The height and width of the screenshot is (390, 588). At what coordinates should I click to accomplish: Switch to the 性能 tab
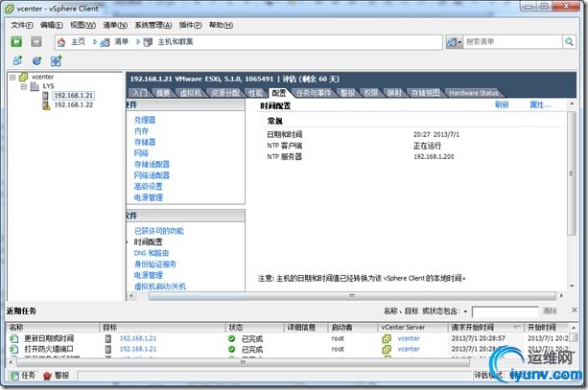click(x=256, y=93)
